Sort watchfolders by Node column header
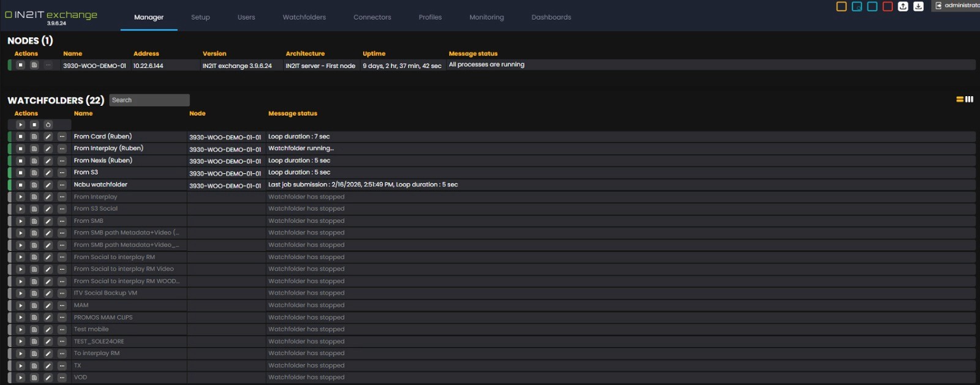 click(197, 113)
